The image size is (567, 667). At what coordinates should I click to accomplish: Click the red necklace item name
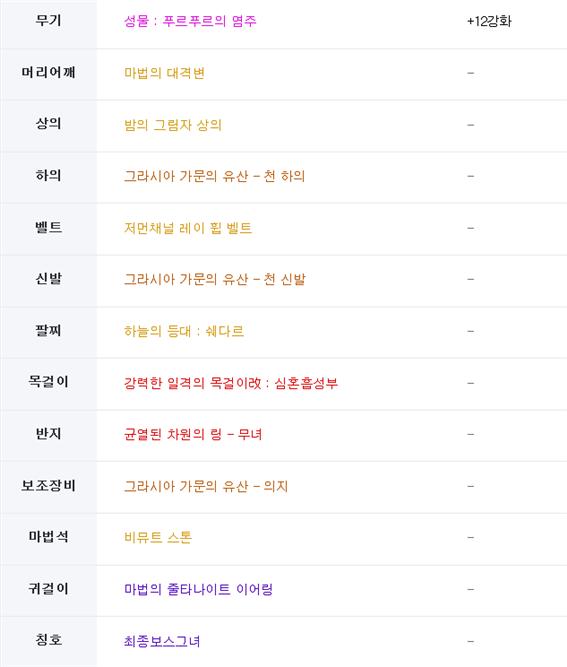click(x=231, y=383)
